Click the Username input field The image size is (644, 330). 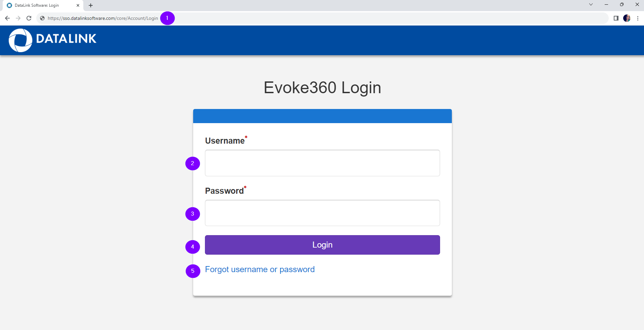click(x=322, y=163)
